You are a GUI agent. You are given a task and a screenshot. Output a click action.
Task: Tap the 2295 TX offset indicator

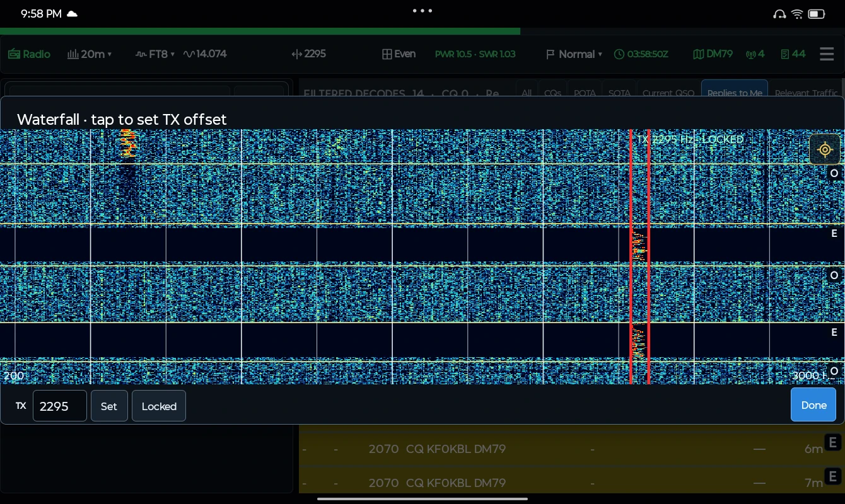[x=308, y=54]
